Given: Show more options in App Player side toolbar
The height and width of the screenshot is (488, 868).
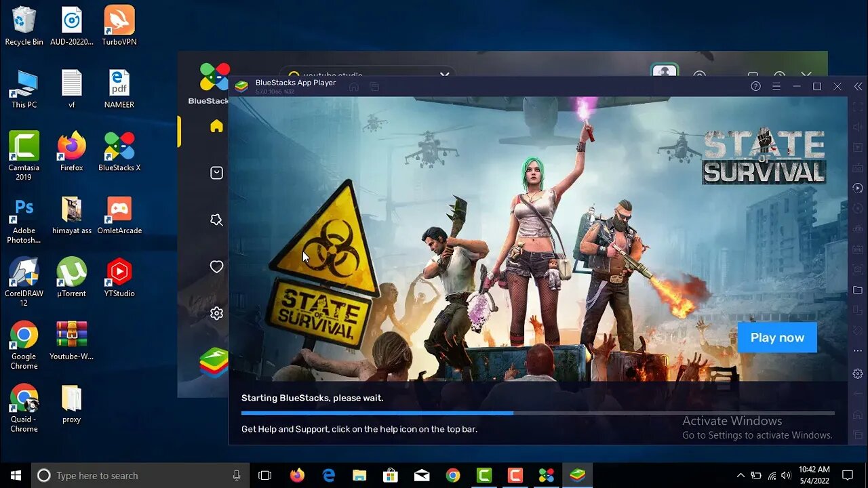Looking at the screenshot, I should [858, 351].
